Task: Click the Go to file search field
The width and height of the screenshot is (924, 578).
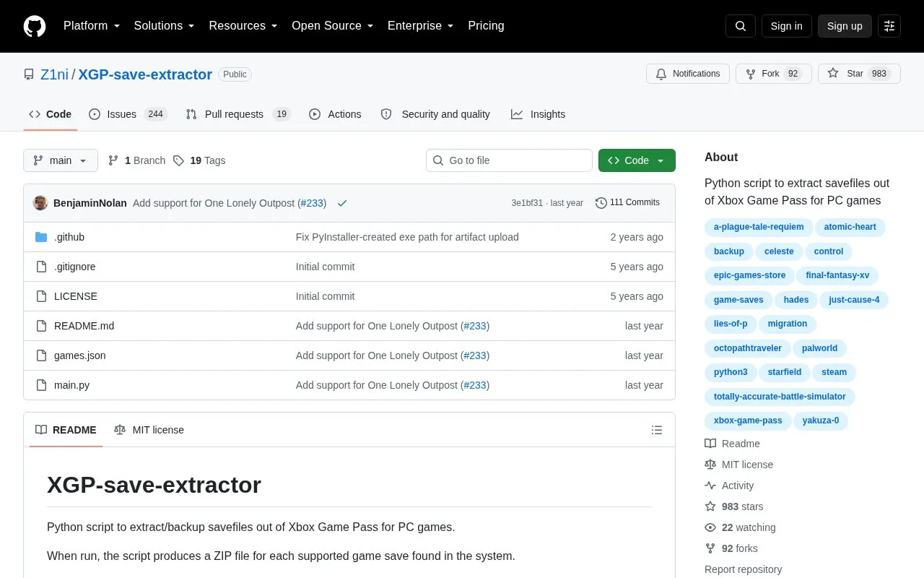Action: [x=509, y=160]
